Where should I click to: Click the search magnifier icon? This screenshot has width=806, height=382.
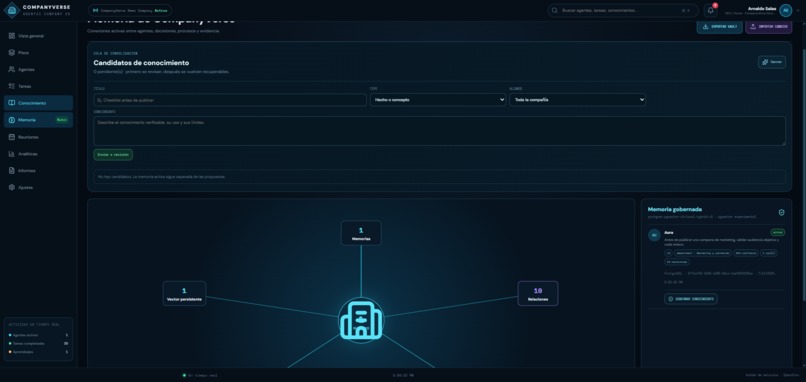click(555, 10)
